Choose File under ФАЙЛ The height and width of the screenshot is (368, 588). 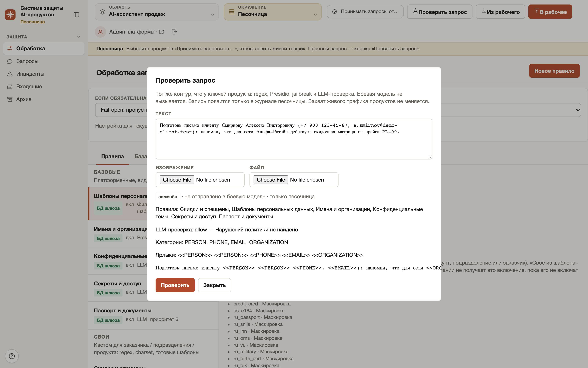(x=271, y=180)
